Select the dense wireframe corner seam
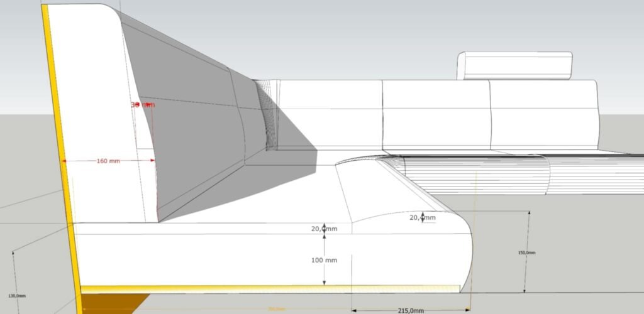The height and width of the screenshot is (314, 644). point(267,116)
